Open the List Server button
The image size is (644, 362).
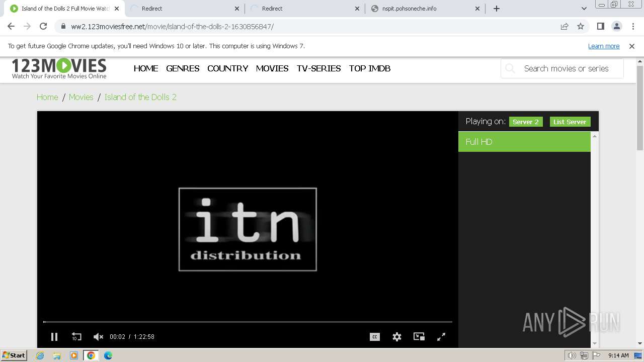click(570, 122)
